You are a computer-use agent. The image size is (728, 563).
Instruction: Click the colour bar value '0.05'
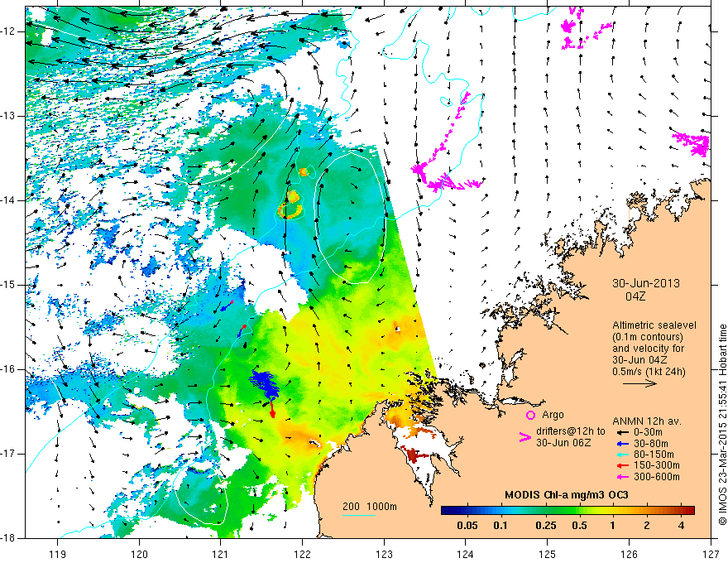467,526
